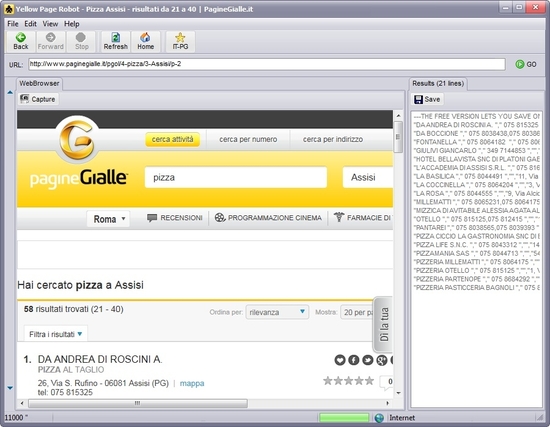Share listing via Twitter icon

pos(368,360)
